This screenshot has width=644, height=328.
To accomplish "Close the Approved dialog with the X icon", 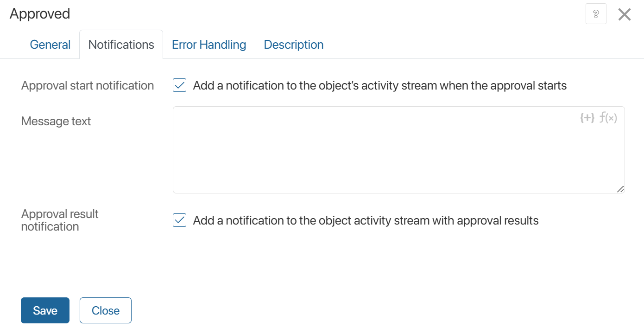I will 625,14.
